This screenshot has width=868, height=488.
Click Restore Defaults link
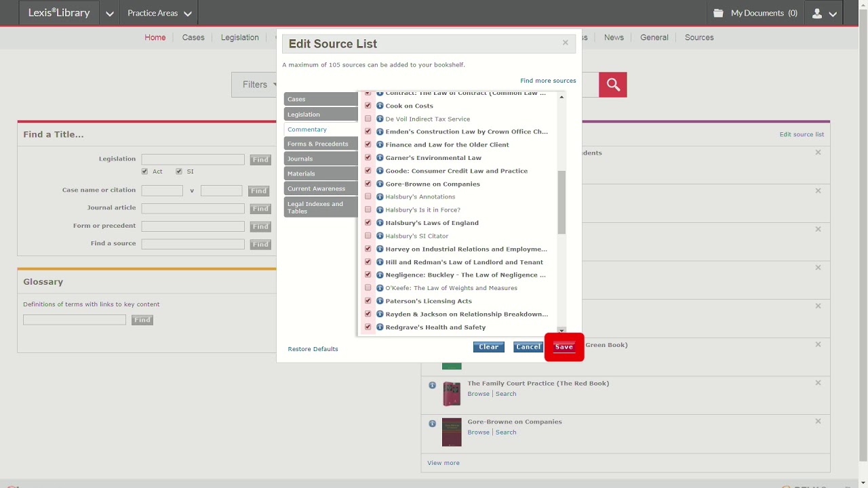[x=313, y=349]
